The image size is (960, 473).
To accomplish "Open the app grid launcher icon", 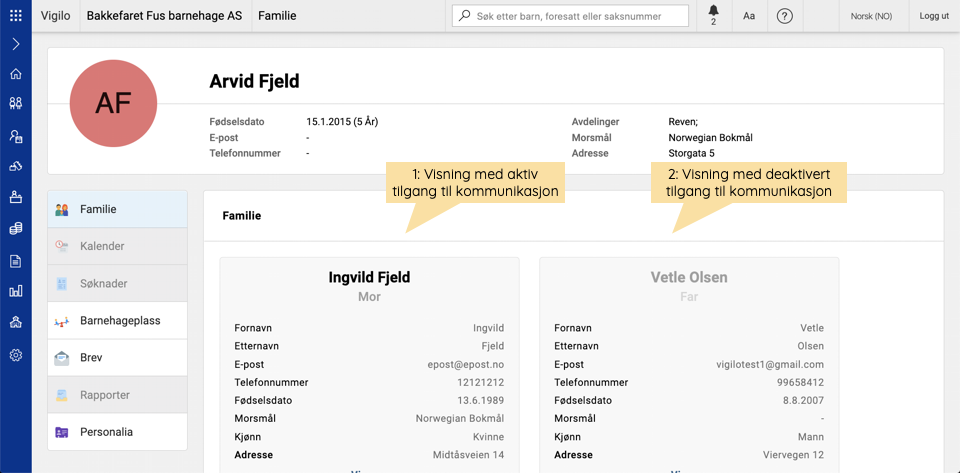I will pyautogui.click(x=16, y=16).
